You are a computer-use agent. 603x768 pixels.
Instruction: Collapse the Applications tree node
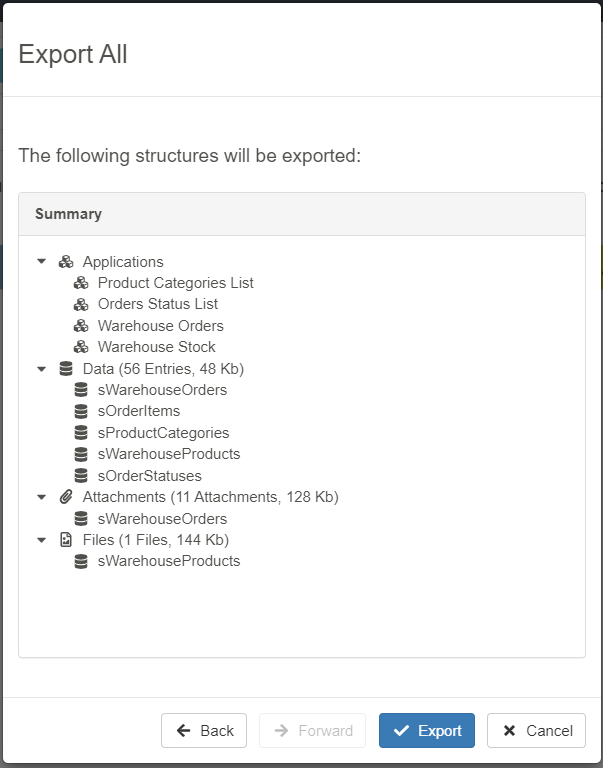(42, 262)
